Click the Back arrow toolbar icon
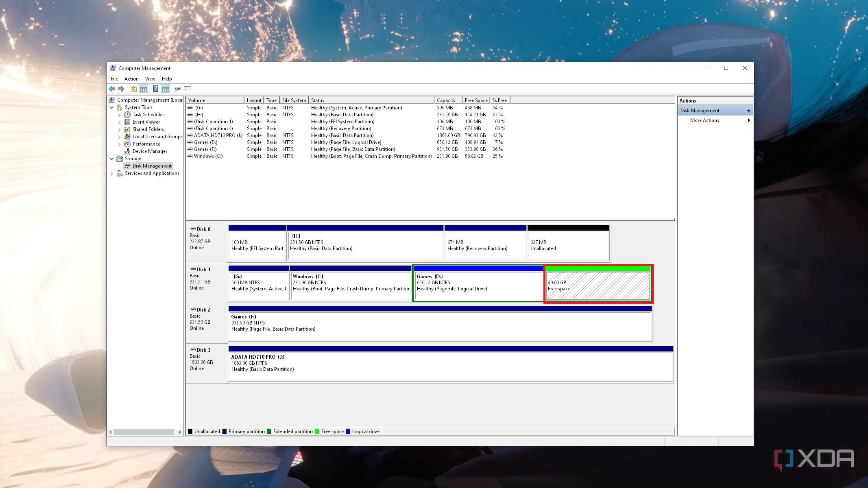The image size is (868, 488). click(x=112, y=89)
